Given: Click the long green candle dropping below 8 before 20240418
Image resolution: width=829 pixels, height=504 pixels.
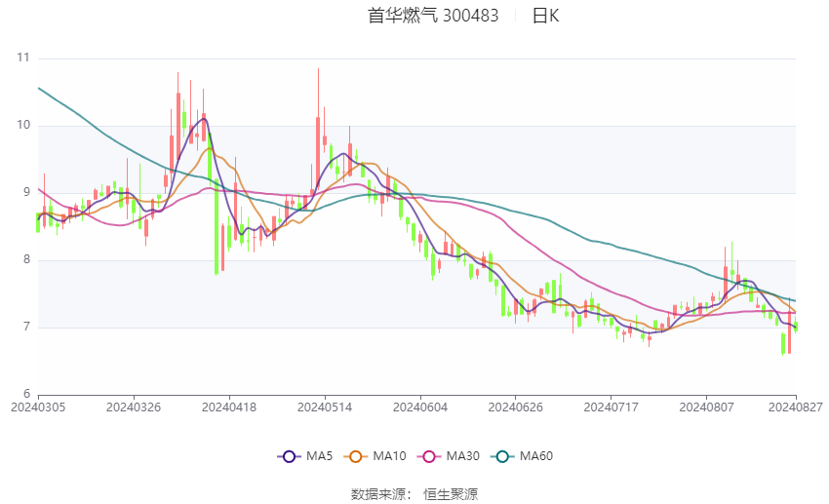Looking at the screenshot, I should click(x=217, y=227).
